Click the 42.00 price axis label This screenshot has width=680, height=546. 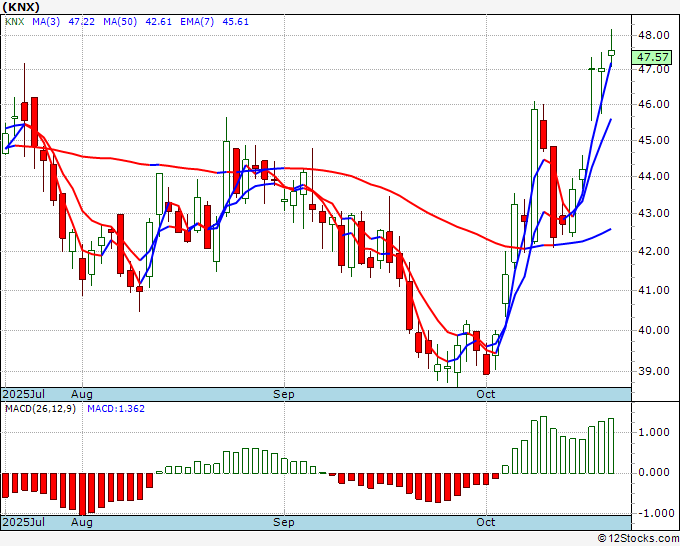coord(654,251)
